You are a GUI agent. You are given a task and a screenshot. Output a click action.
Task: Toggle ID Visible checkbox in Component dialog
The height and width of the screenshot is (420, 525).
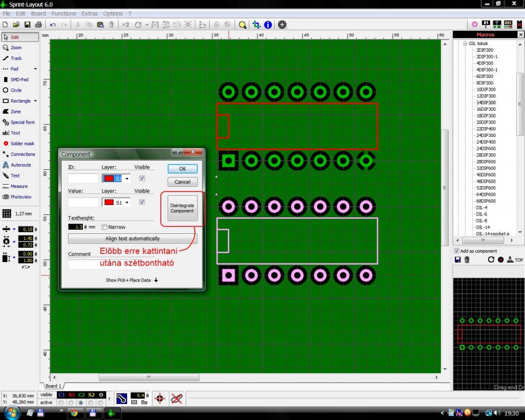(x=142, y=178)
